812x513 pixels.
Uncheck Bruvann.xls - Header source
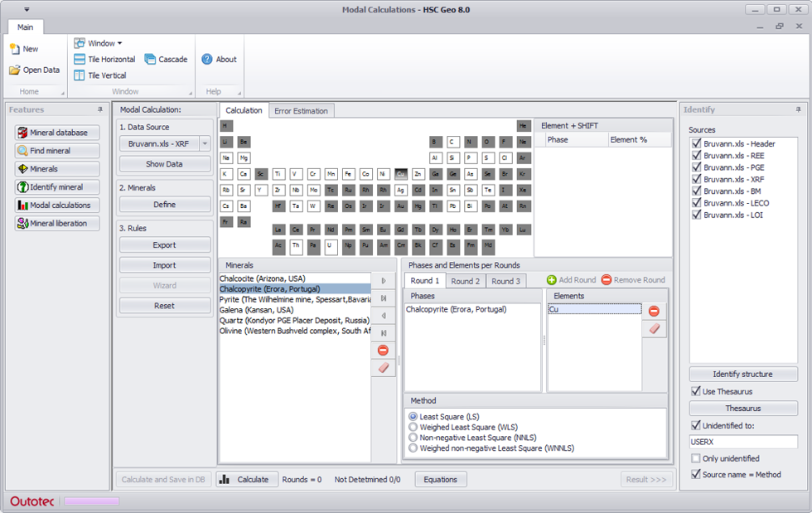(697, 143)
